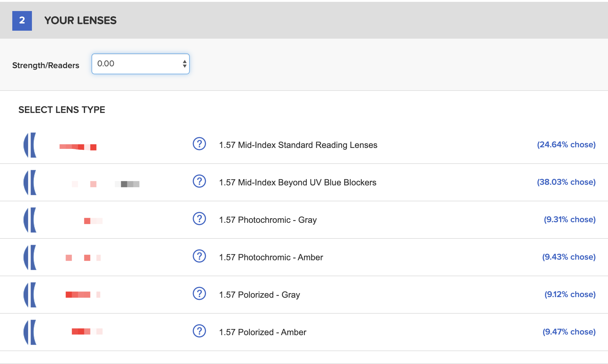
Task: Show help for Polorized - Amber lens
Action: point(199,331)
